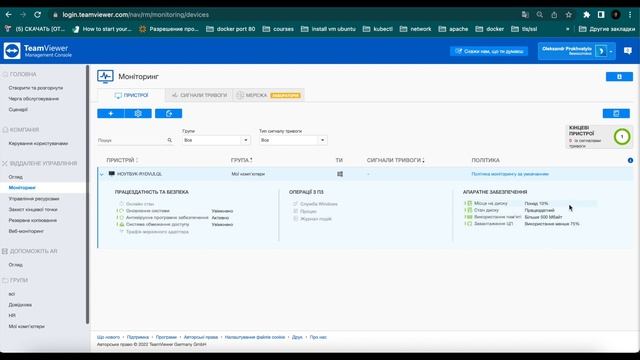The width and height of the screenshot is (640, 360).
Task: Open the Підтримка footer link
Action: coord(138,338)
